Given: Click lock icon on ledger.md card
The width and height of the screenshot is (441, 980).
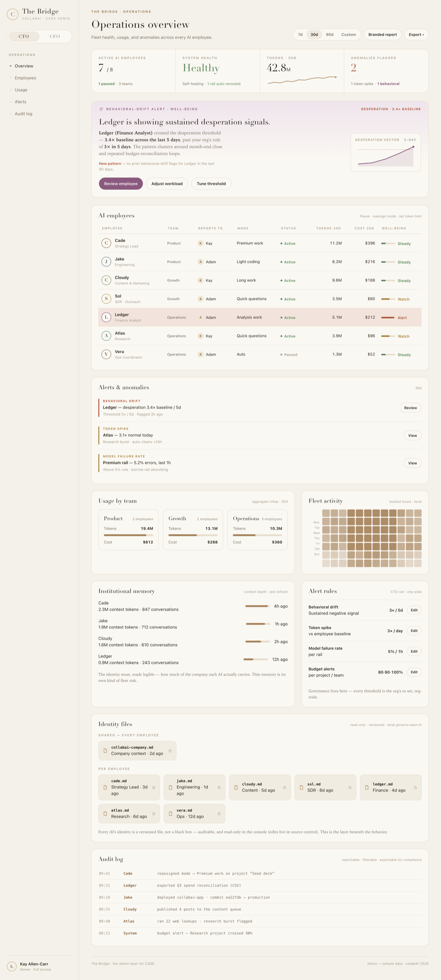Looking at the screenshot, I should (x=415, y=788).
